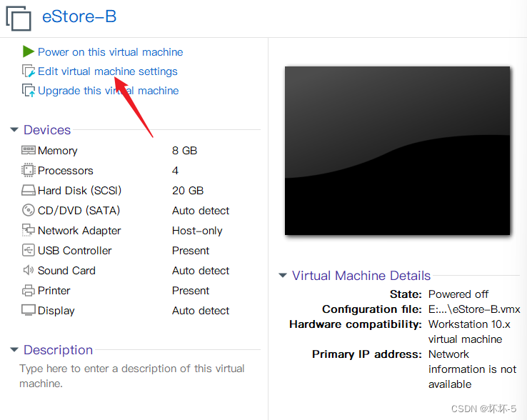Click the upgrade virtual machine icon

[x=29, y=90]
